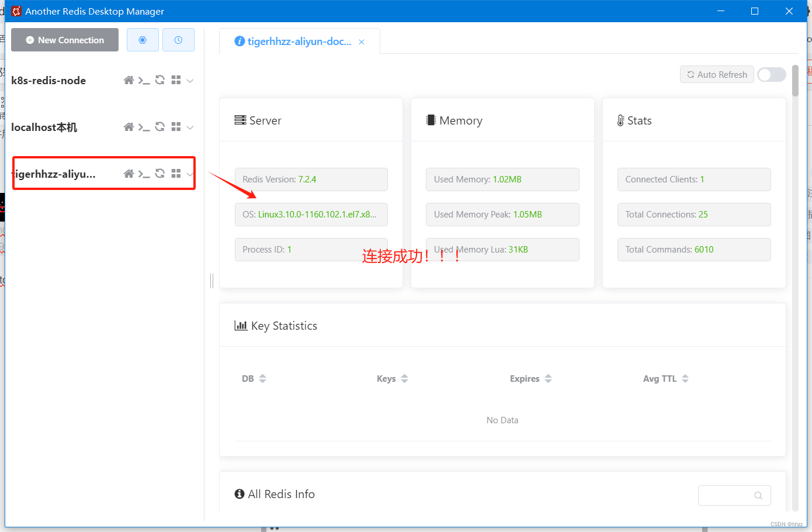Open the grid menu for tigerhhzz-aliyu
Image resolution: width=812 pixels, height=532 pixels.
point(176,174)
